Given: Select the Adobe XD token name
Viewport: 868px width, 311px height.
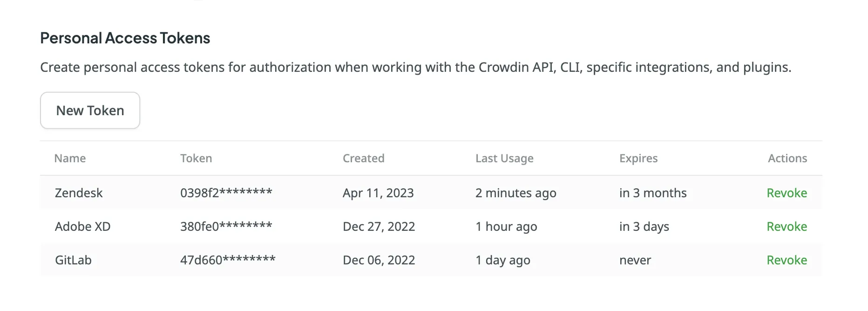Looking at the screenshot, I should point(83,227).
